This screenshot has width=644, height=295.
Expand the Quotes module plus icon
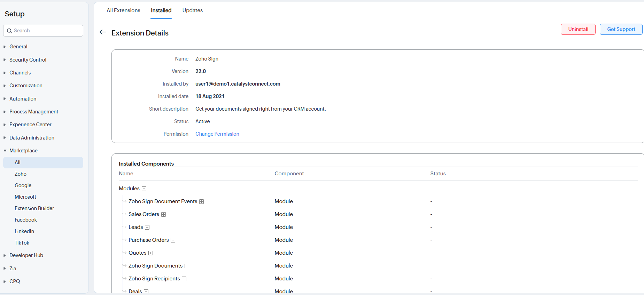[x=151, y=253]
